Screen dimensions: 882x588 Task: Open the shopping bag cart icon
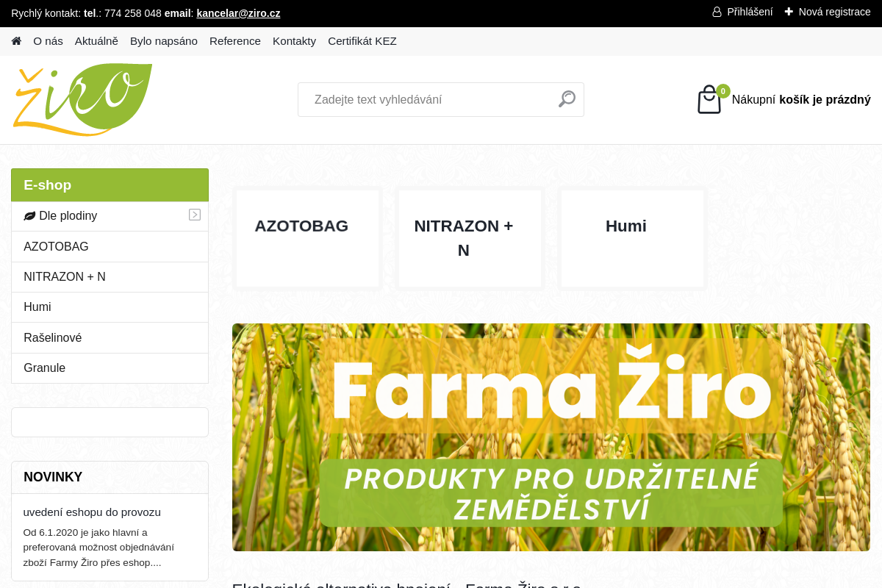pos(709,100)
